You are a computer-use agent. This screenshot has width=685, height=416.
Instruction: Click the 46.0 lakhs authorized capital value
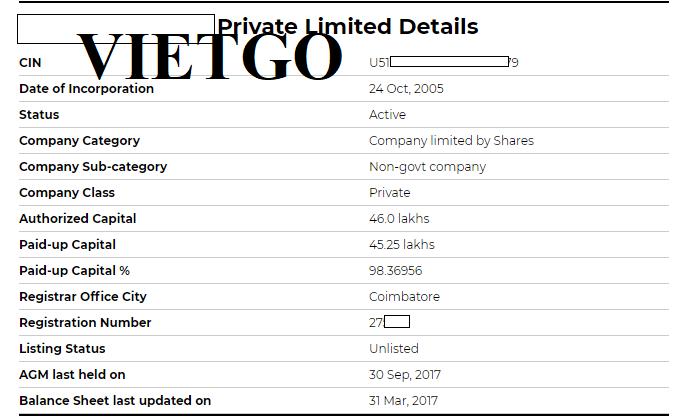tap(399, 218)
